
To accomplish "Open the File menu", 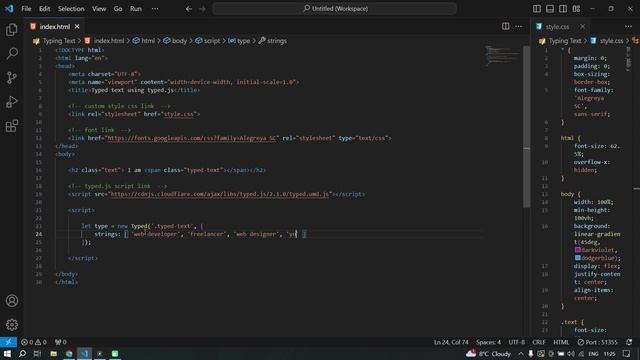I will click(x=26, y=9).
